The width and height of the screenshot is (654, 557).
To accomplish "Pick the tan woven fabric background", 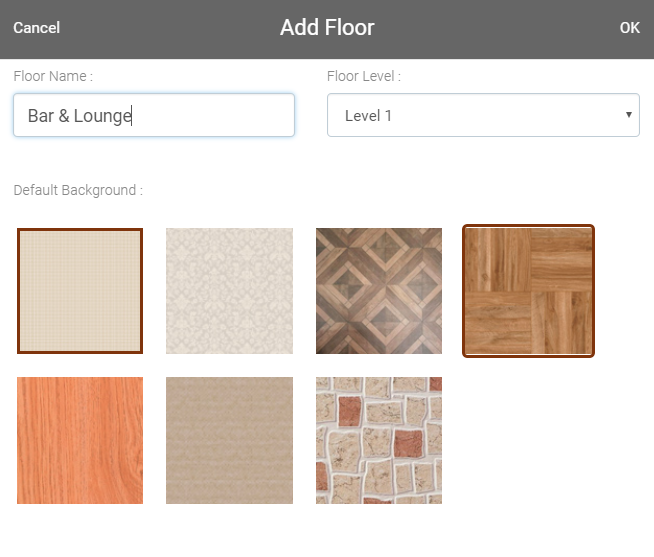I will click(x=229, y=440).
